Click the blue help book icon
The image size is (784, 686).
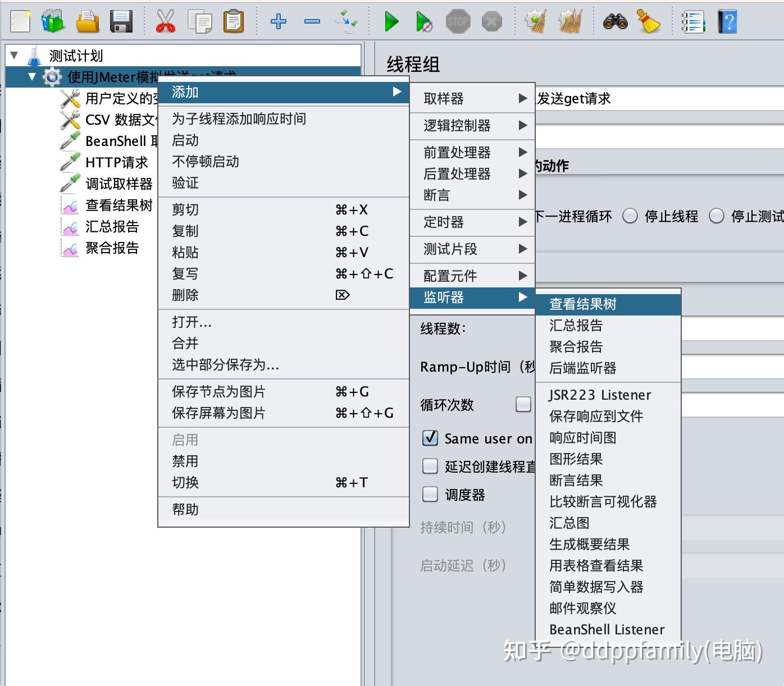click(727, 22)
